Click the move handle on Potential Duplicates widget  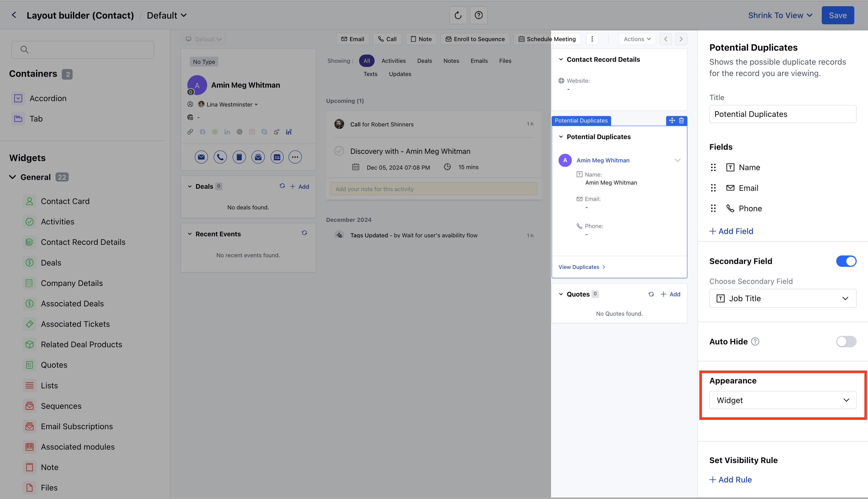pos(672,121)
